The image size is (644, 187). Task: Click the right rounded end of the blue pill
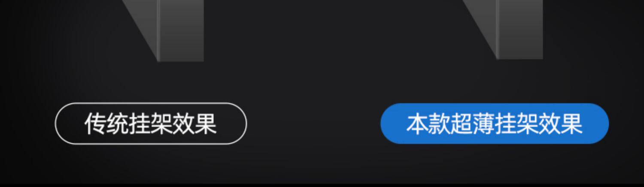[x=599, y=124]
